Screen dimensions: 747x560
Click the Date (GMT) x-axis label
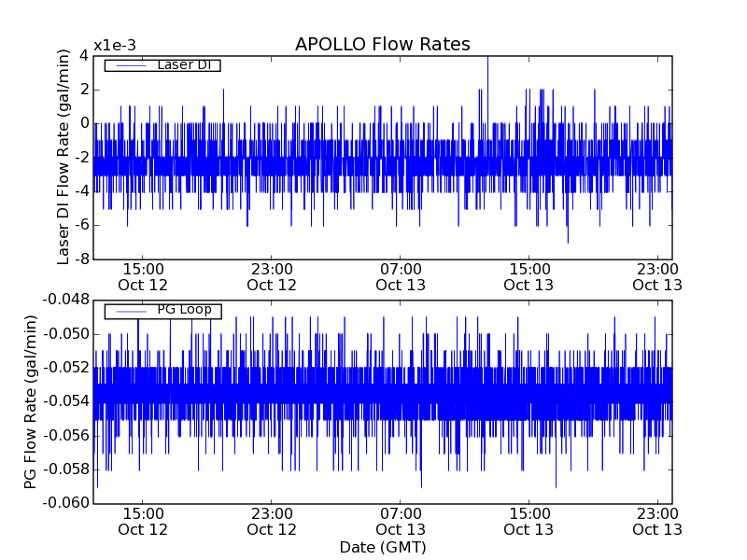(x=382, y=547)
